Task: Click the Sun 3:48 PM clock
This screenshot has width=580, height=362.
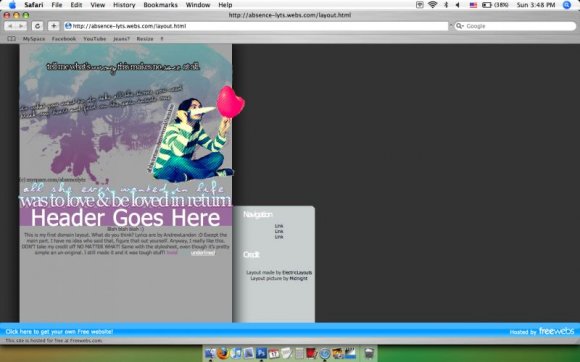Action: tap(536, 5)
